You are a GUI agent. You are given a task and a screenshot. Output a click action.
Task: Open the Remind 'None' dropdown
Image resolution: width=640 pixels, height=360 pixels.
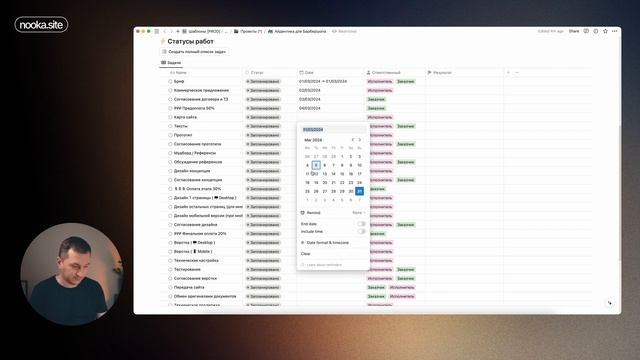pos(358,213)
